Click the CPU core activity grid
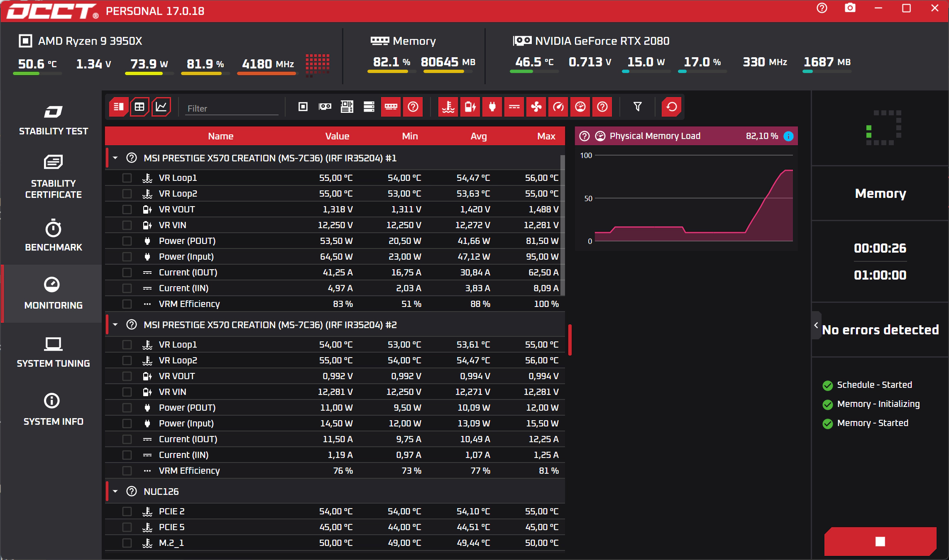The image size is (949, 560). tap(318, 65)
